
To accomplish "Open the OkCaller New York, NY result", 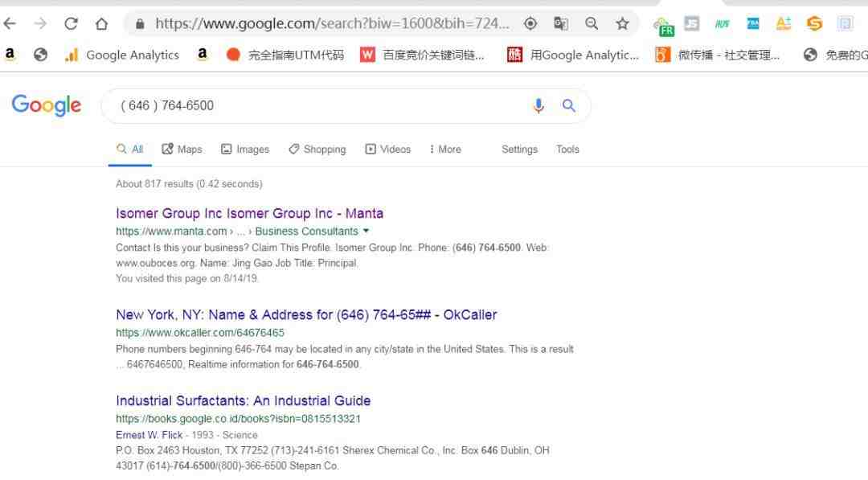I will point(306,314).
